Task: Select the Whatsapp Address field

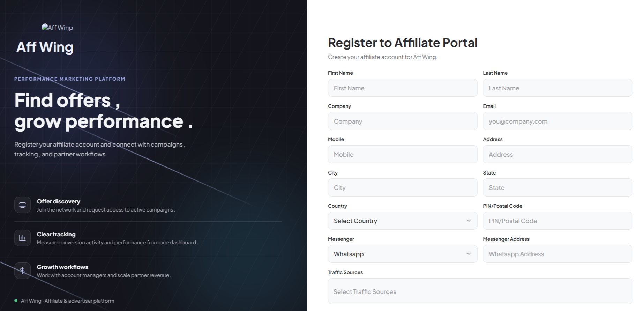Action: [x=557, y=254]
